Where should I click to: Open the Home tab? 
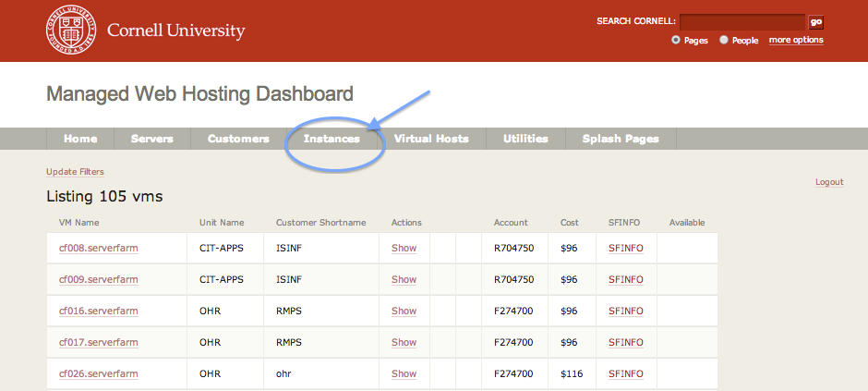80,139
